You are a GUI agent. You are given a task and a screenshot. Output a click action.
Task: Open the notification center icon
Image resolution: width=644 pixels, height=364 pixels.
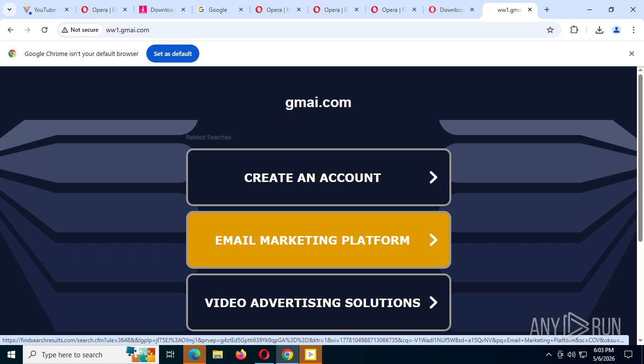[628, 355]
